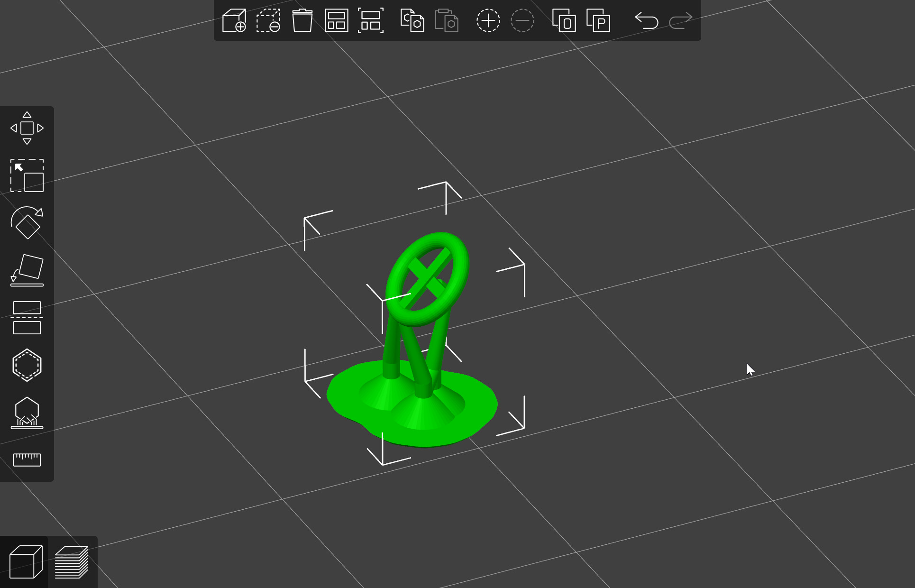Select the Move gizmo tool

click(x=27, y=128)
